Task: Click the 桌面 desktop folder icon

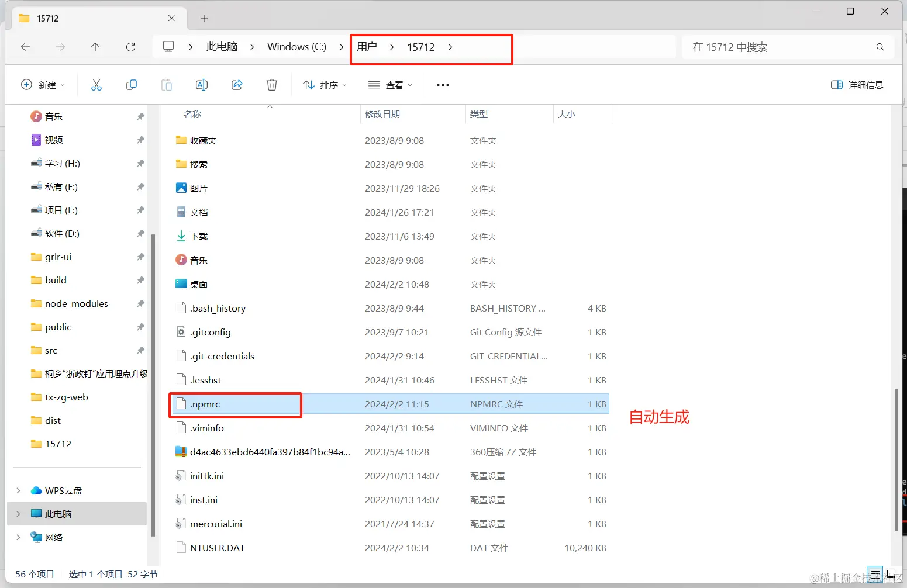Action: [181, 284]
